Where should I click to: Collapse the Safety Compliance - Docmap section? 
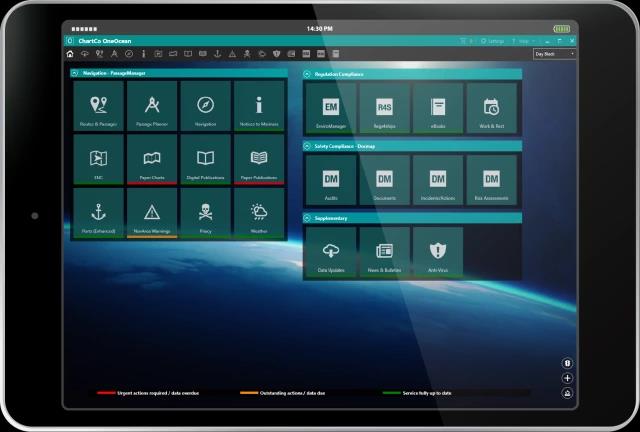(307, 146)
